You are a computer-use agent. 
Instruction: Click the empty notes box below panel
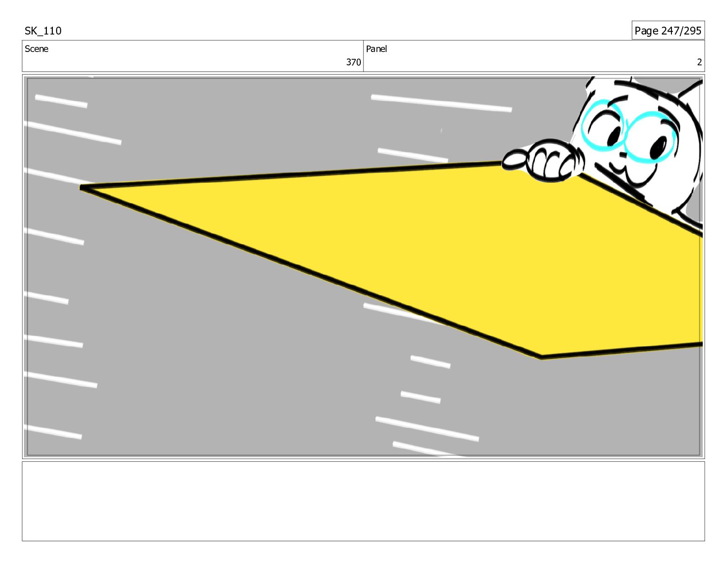[364, 501]
